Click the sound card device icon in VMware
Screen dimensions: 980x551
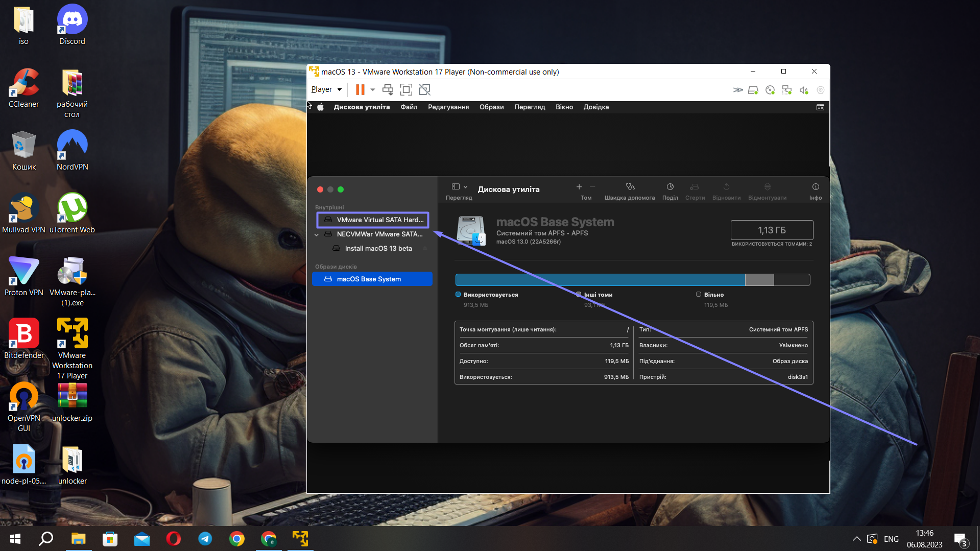point(804,90)
